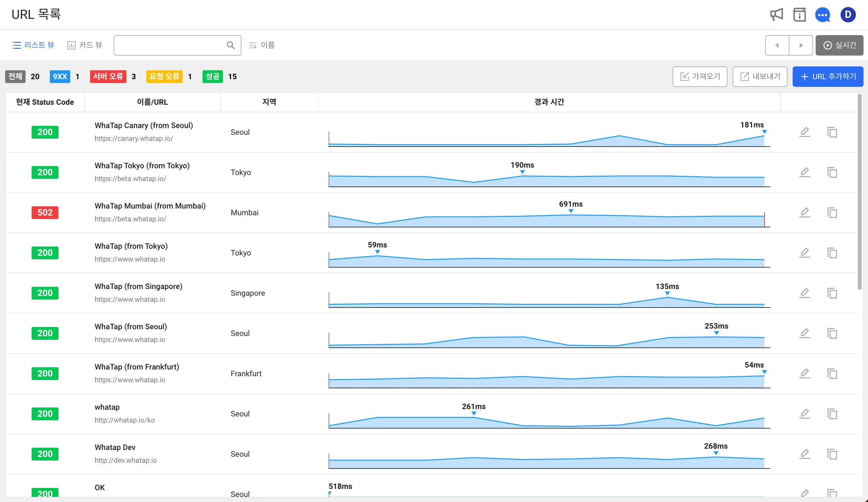Go to next time range arrow
868x502 pixels.
click(x=801, y=45)
